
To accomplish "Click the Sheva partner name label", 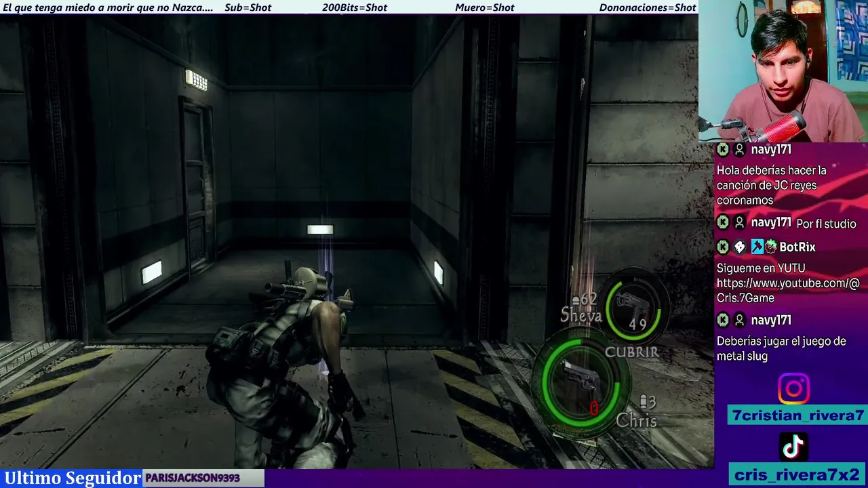I will 581,315.
